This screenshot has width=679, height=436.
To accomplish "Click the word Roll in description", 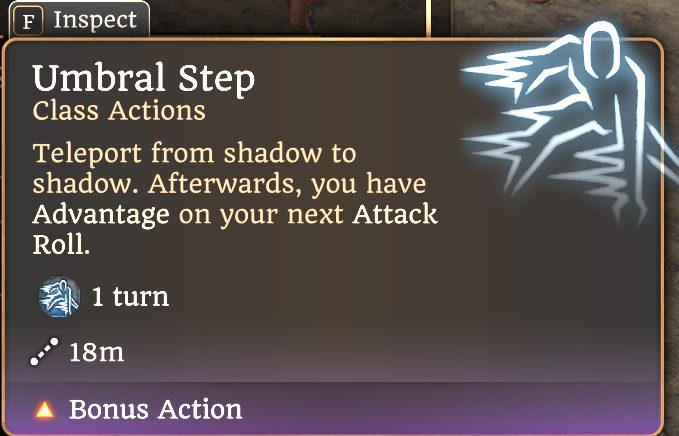I will point(61,245).
